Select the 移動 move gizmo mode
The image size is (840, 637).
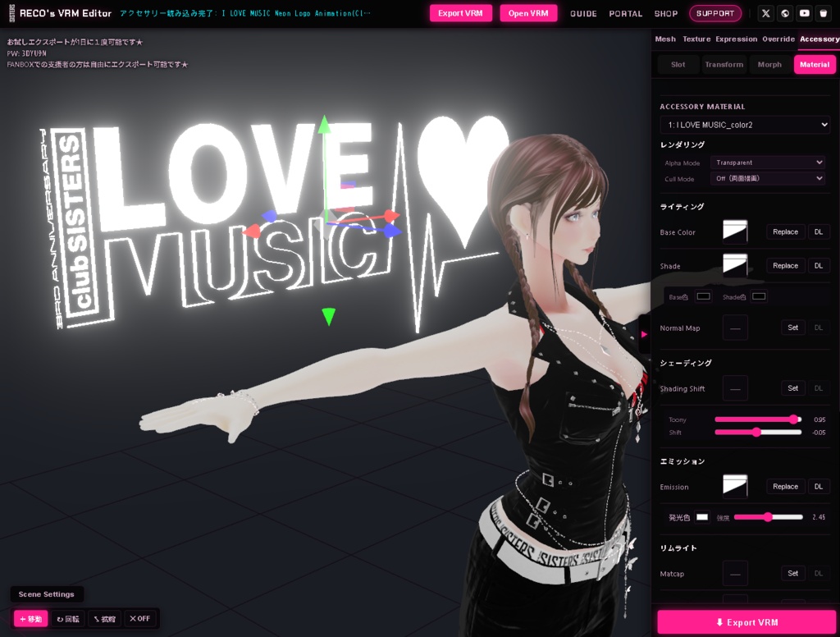click(x=31, y=619)
